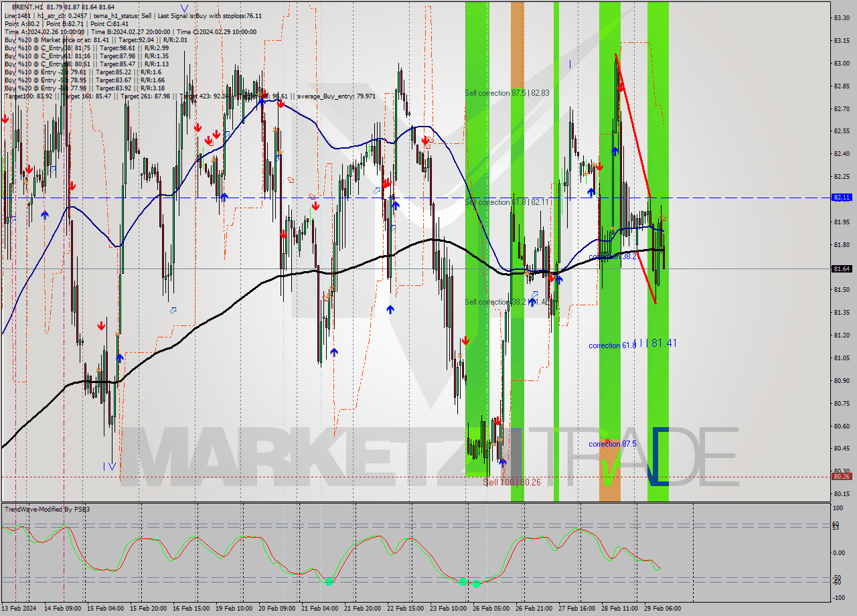Click the '15 Feb 04:00' time label
Viewport: 857px width, 616px height.
(105, 608)
